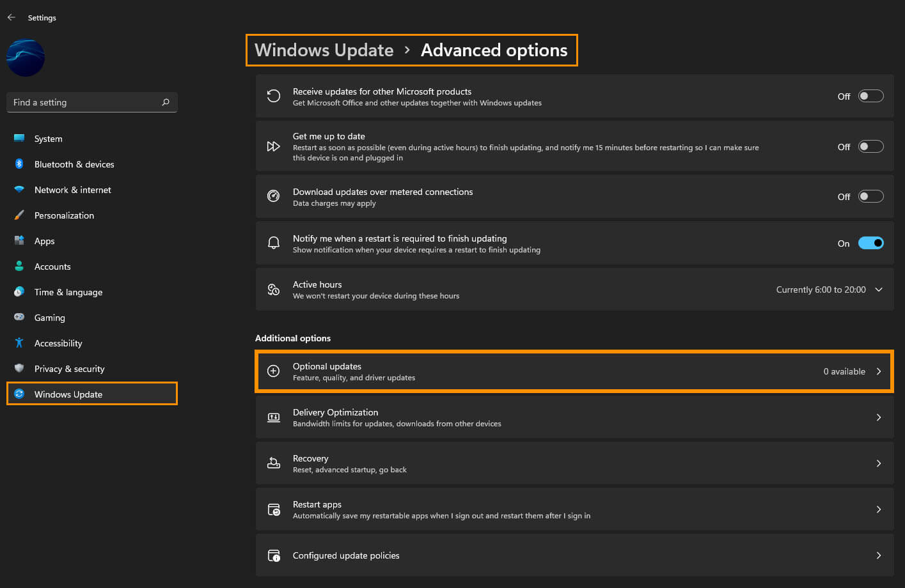Open Restart apps settings row
Image resolution: width=905 pixels, height=588 pixels.
point(574,509)
